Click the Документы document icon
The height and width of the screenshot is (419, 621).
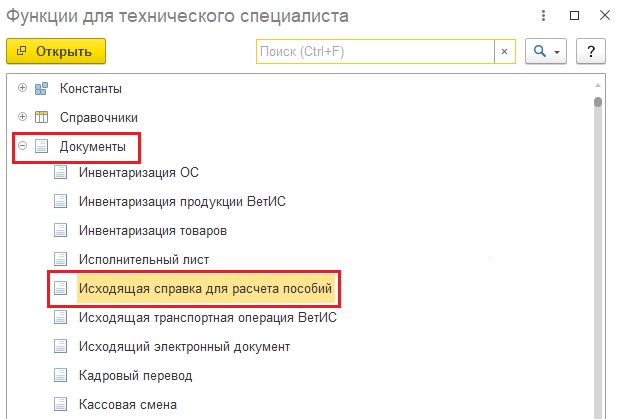[x=42, y=146]
